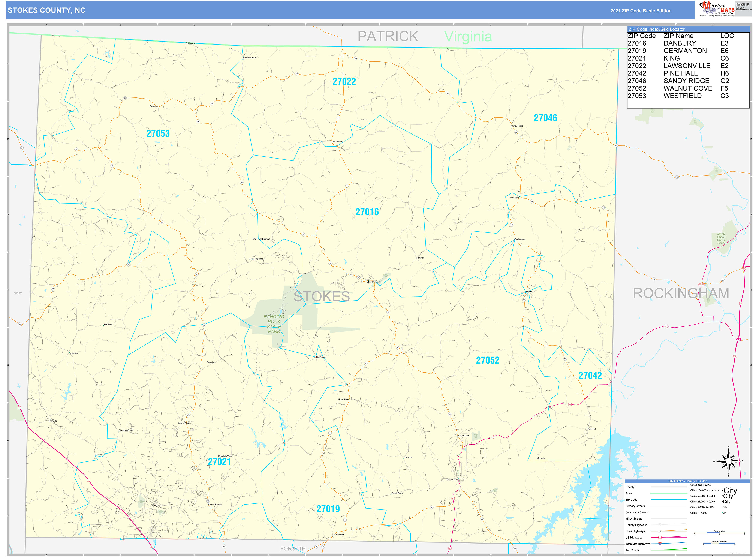Image resolution: width=756 pixels, height=557 pixels.
Task: Click the compass rose icon
Action: click(x=729, y=461)
